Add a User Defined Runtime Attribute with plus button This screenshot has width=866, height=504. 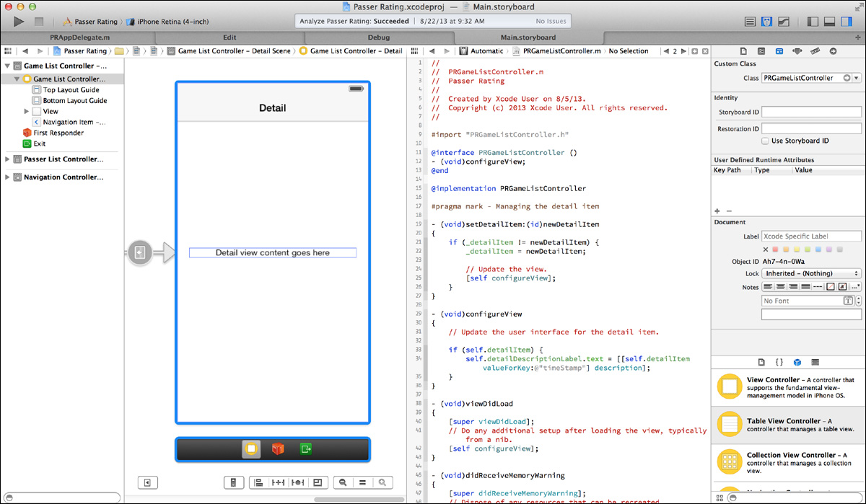[x=717, y=210]
